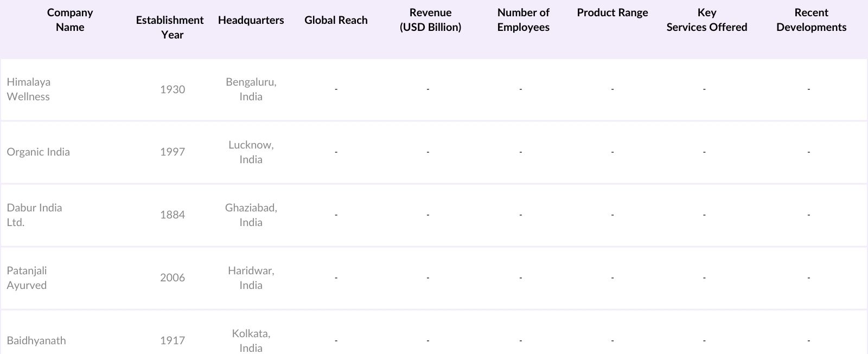Select the Baidhyanath company name

(36, 340)
